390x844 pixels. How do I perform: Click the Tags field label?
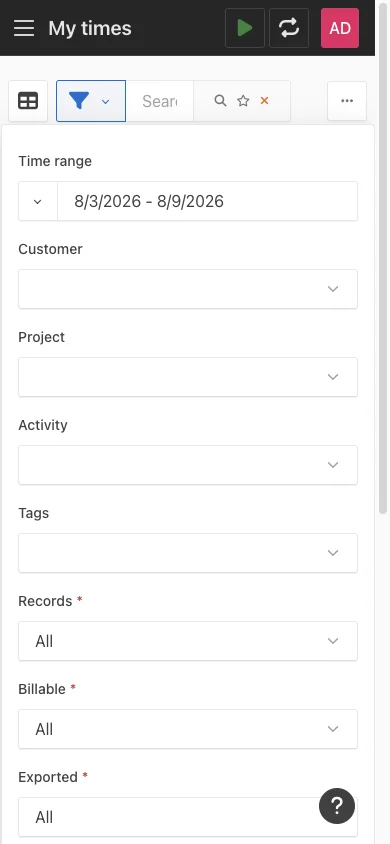point(33,513)
